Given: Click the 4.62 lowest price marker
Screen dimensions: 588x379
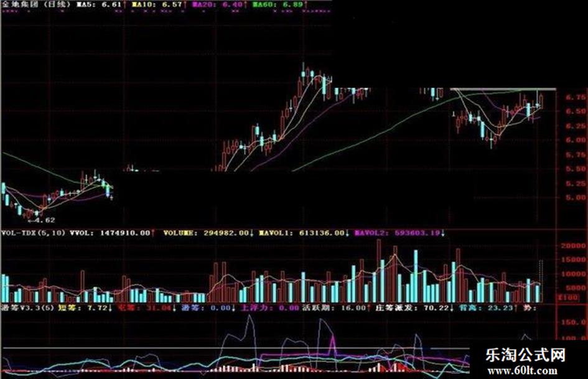Looking at the screenshot, I should pos(42,220).
